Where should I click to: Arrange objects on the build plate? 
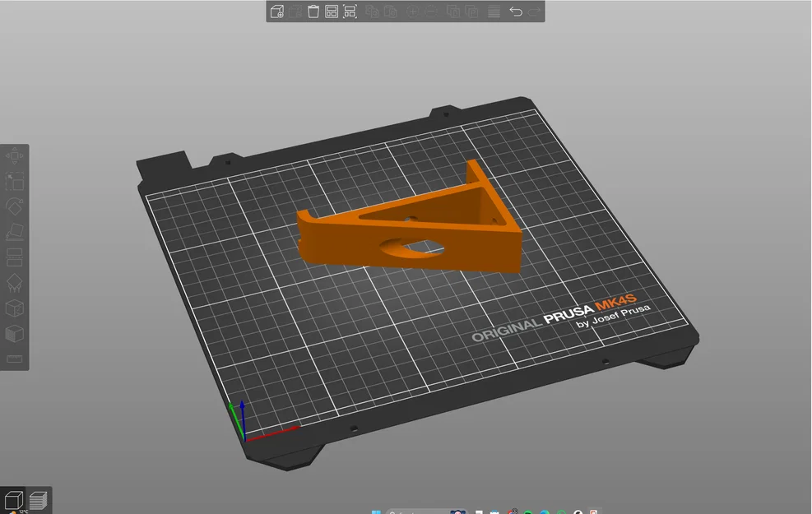coord(331,12)
